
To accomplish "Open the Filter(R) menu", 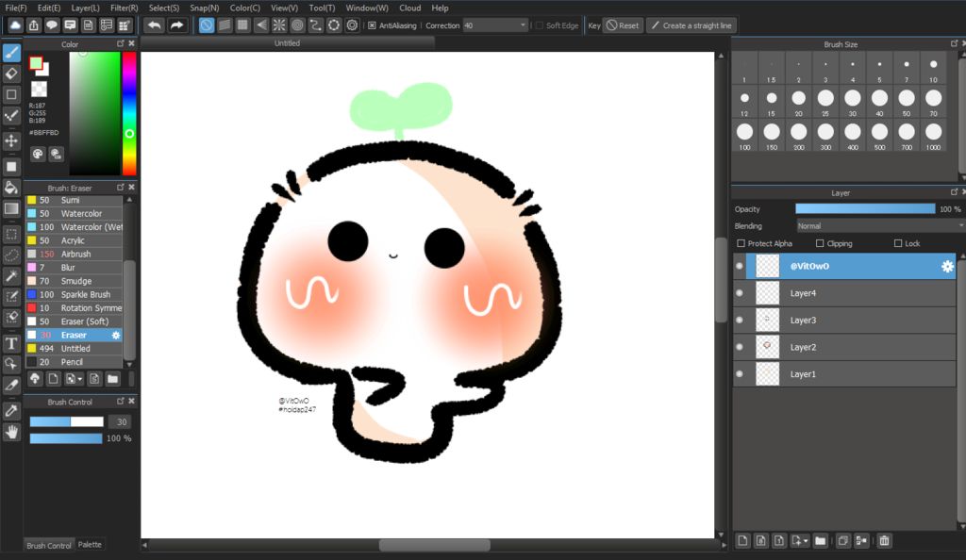I will click(x=124, y=8).
